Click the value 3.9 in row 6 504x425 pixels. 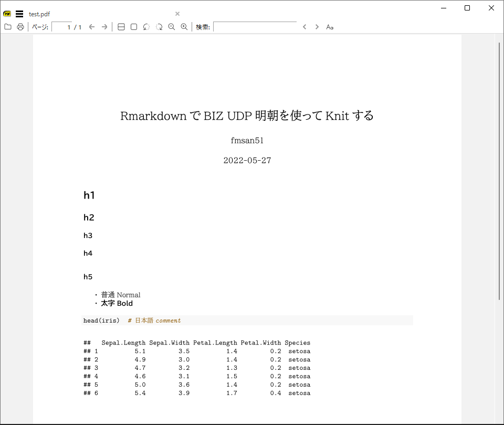[184, 393]
